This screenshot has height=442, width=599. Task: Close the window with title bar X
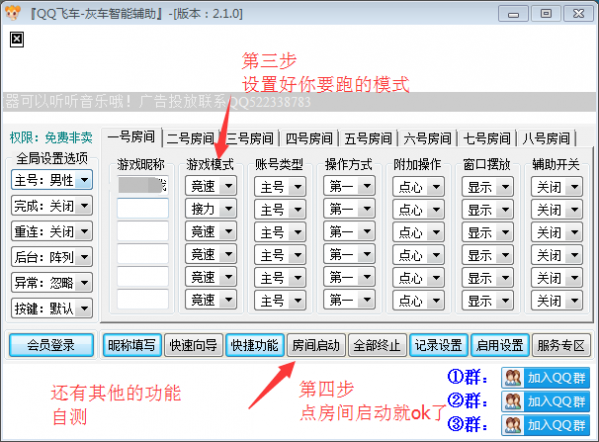pos(579,14)
